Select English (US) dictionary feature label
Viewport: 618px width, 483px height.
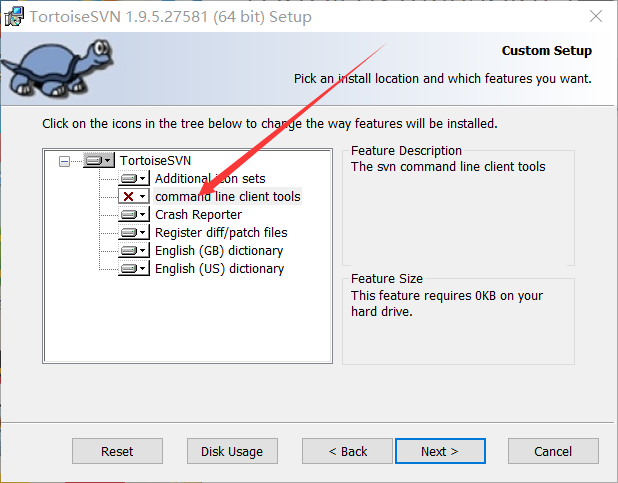[x=220, y=269]
